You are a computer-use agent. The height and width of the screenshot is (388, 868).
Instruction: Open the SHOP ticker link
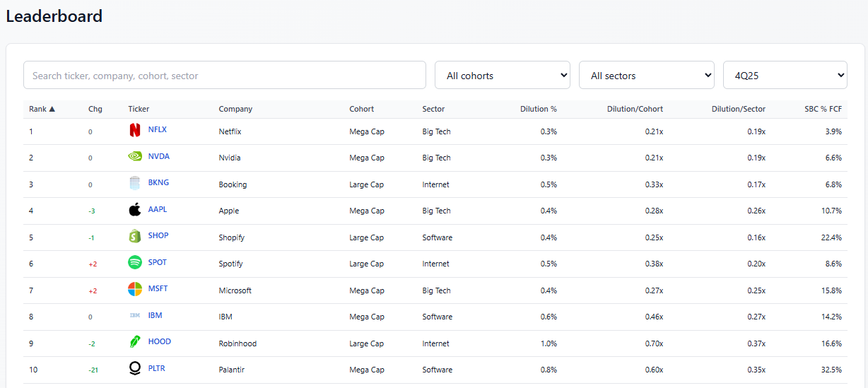click(158, 236)
